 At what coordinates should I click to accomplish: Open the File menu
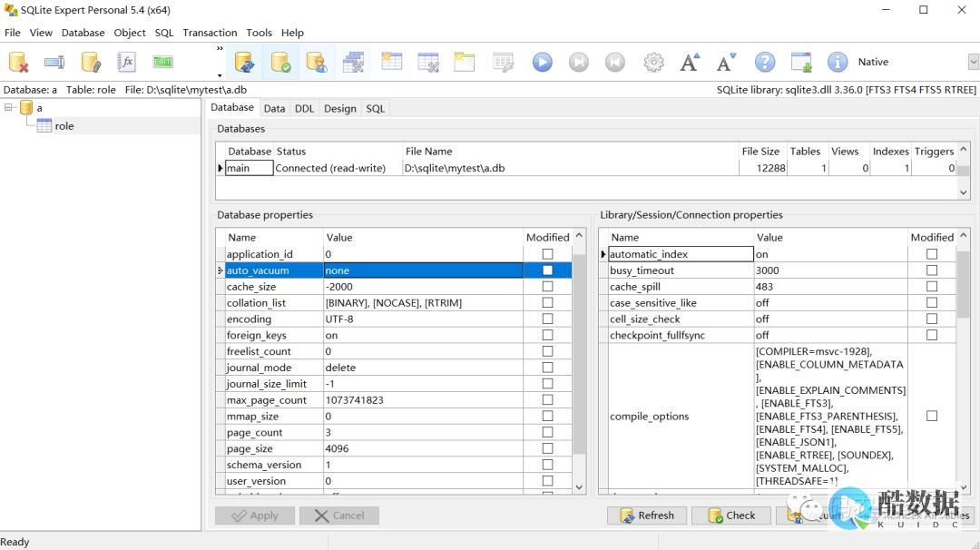[x=13, y=33]
